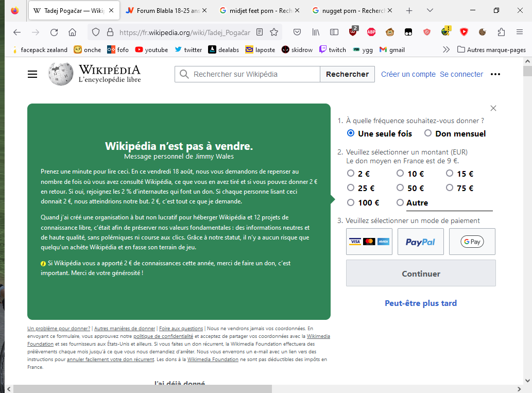Click the Créer un compte link
This screenshot has width=532, height=393.
point(408,74)
